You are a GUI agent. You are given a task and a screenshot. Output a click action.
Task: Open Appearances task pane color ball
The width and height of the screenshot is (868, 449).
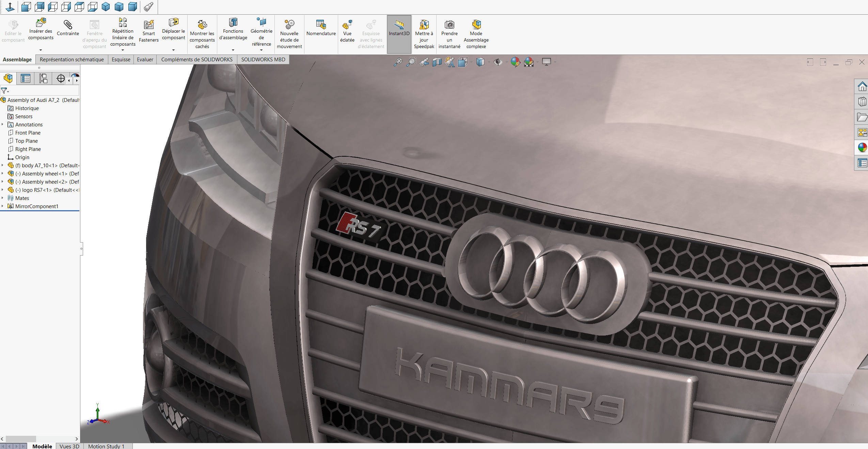click(862, 147)
